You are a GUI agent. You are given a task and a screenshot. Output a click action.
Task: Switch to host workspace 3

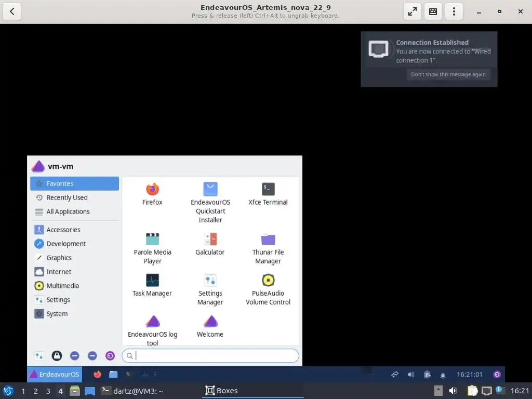tap(48, 391)
